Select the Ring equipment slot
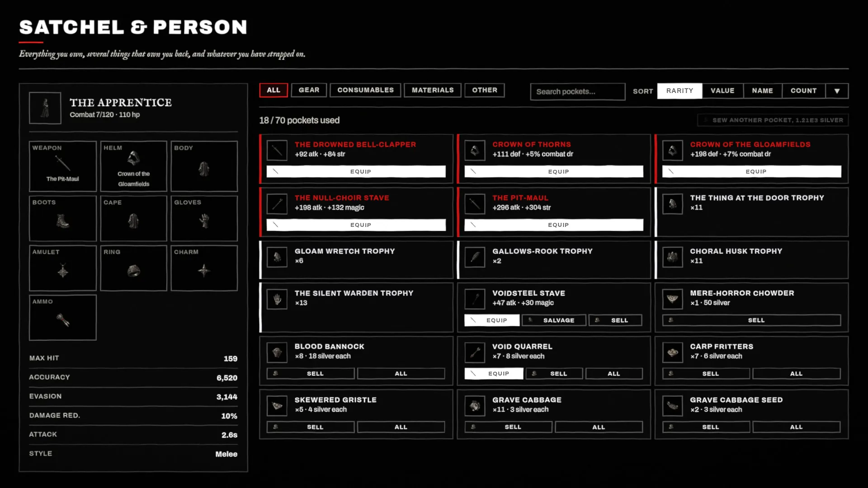Viewport: 868px width, 488px height. pos(133,268)
